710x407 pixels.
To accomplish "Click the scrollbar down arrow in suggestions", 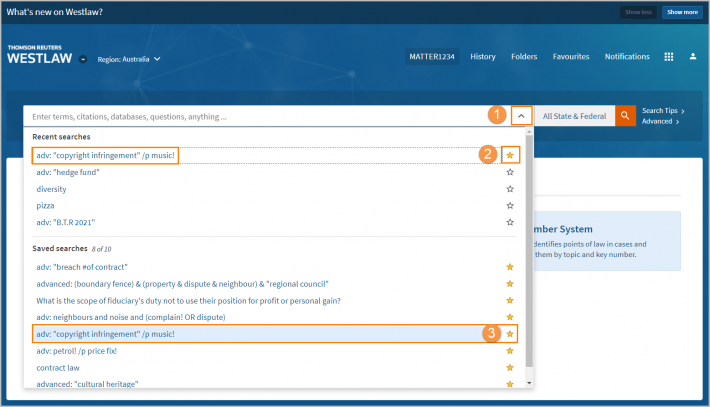I will 529,383.
